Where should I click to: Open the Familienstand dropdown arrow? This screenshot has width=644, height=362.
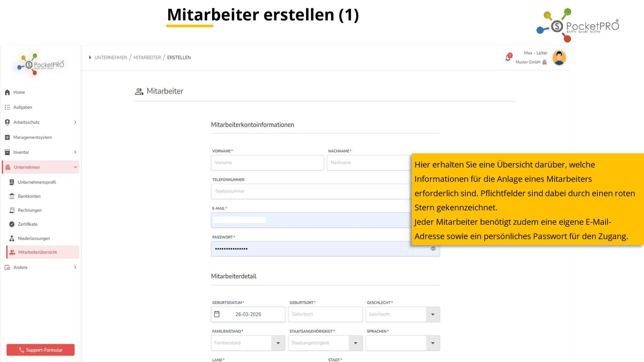pos(278,343)
